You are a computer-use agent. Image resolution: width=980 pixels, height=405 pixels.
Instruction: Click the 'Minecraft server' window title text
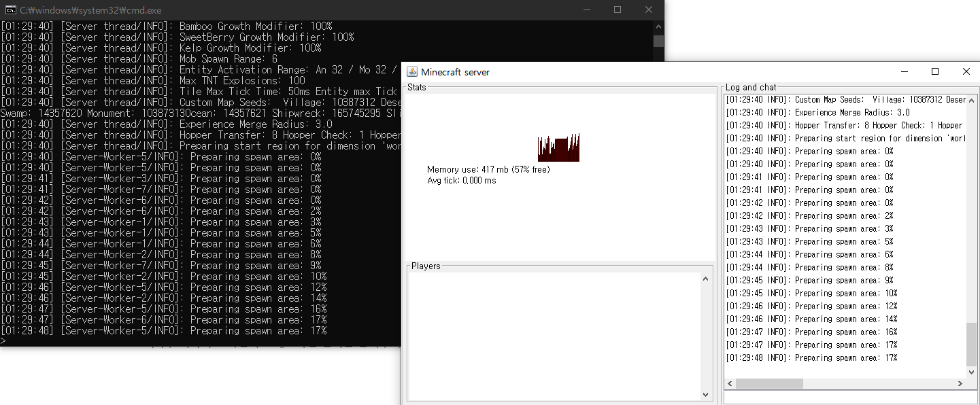[x=455, y=72]
